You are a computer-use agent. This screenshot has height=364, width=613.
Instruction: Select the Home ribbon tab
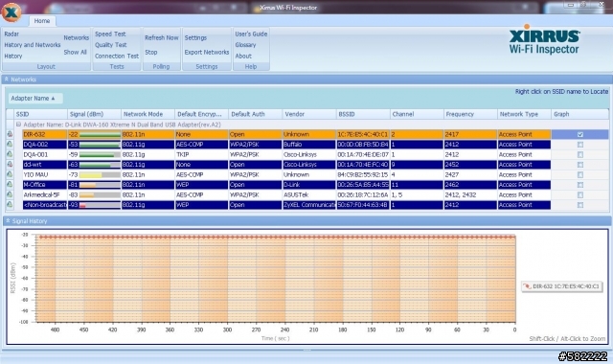(x=42, y=21)
